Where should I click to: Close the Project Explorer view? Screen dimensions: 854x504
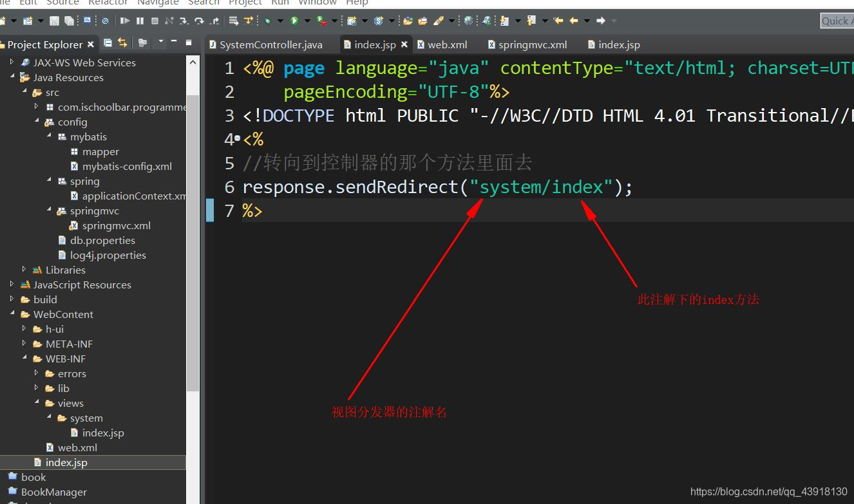click(x=91, y=44)
